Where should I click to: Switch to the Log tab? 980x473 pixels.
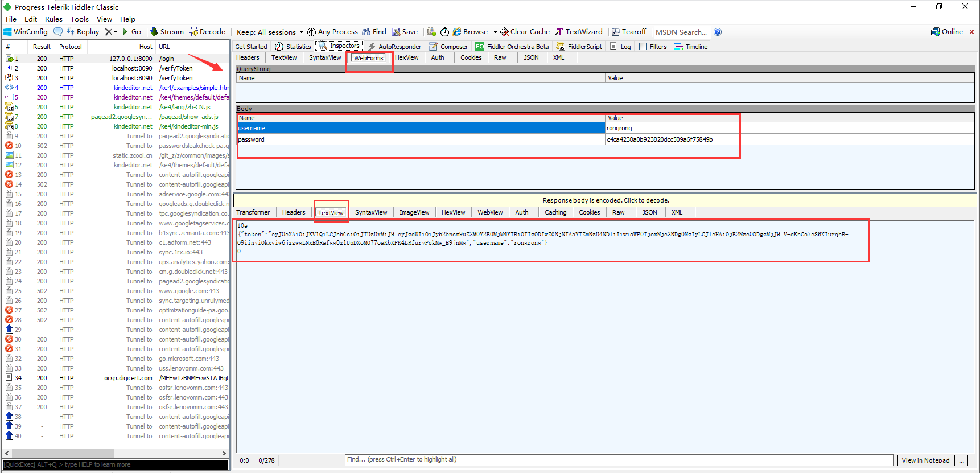click(x=620, y=47)
